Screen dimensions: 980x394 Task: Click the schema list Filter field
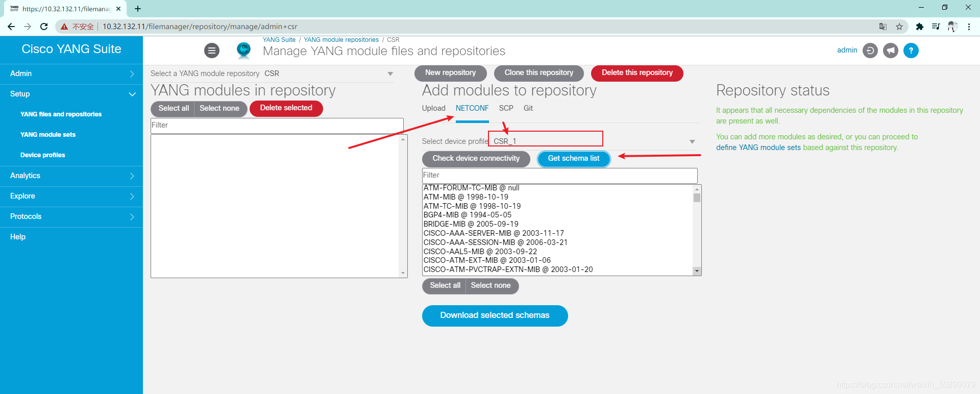pyautogui.click(x=560, y=176)
